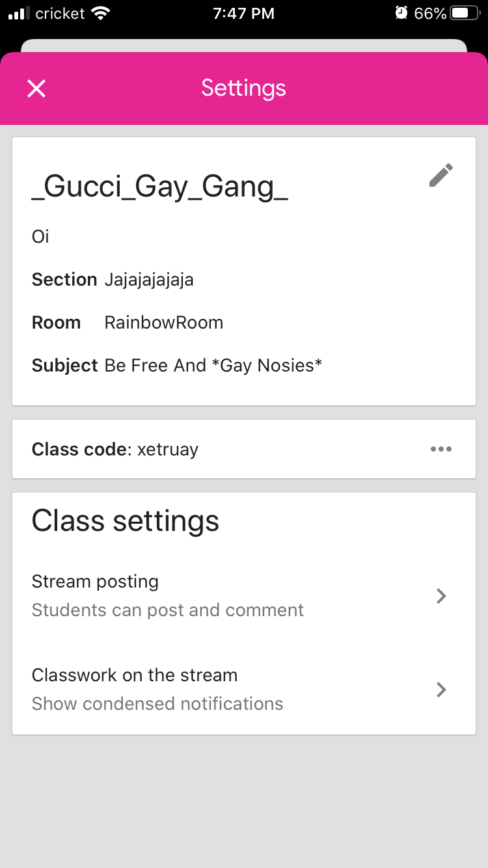Tap the Class settings heading
The image size is (488, 868).
point(126,521)
